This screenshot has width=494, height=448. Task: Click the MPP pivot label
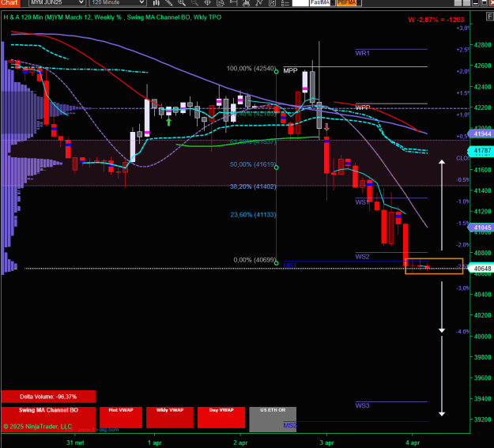tap(290, 70)
